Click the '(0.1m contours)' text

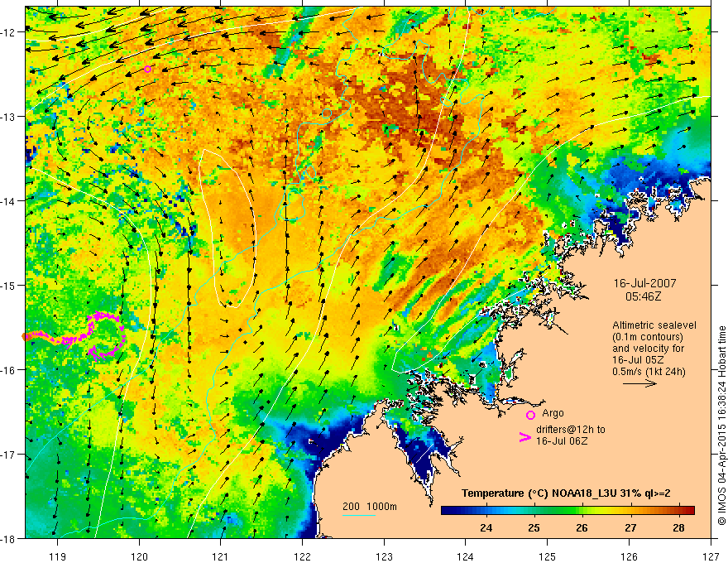648,337
